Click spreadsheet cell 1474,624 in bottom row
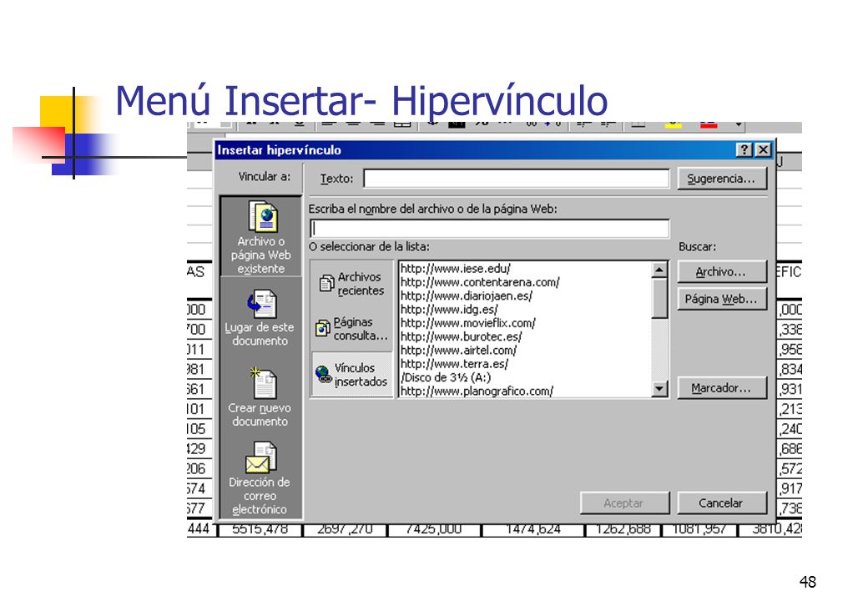This screenshot has width=868, height=601. tap(532, 529)
